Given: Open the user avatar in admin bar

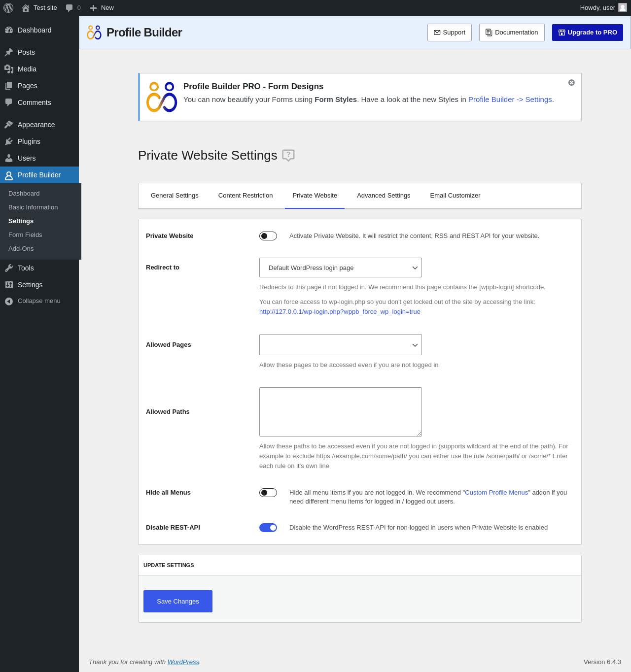Looking at the screenshot, I should tap(623, 7).
